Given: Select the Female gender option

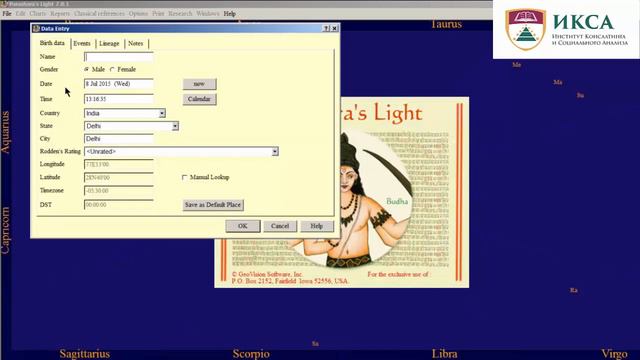Looking at the screenshot, I should click(x=112, y=69).
